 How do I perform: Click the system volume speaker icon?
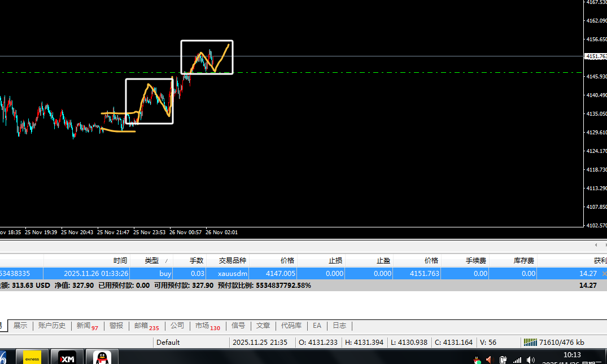pos(530,359)
